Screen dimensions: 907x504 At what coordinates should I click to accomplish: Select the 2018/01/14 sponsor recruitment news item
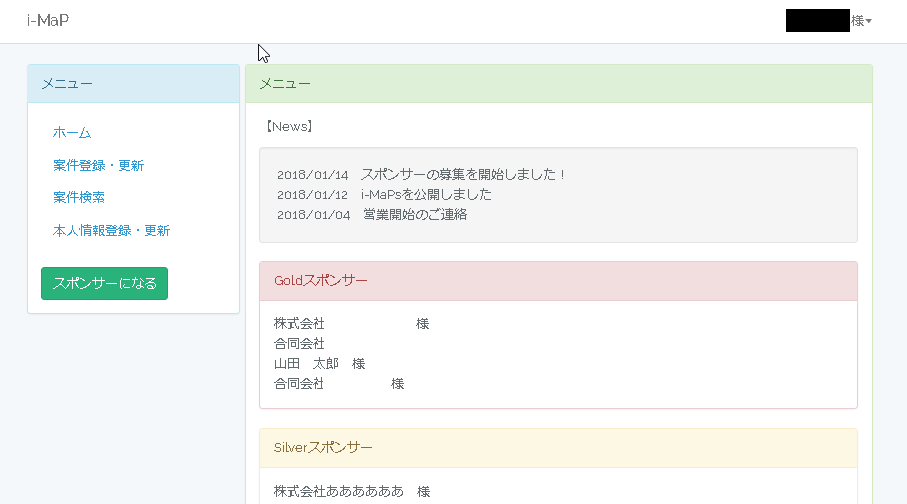(x=421, y=175)
